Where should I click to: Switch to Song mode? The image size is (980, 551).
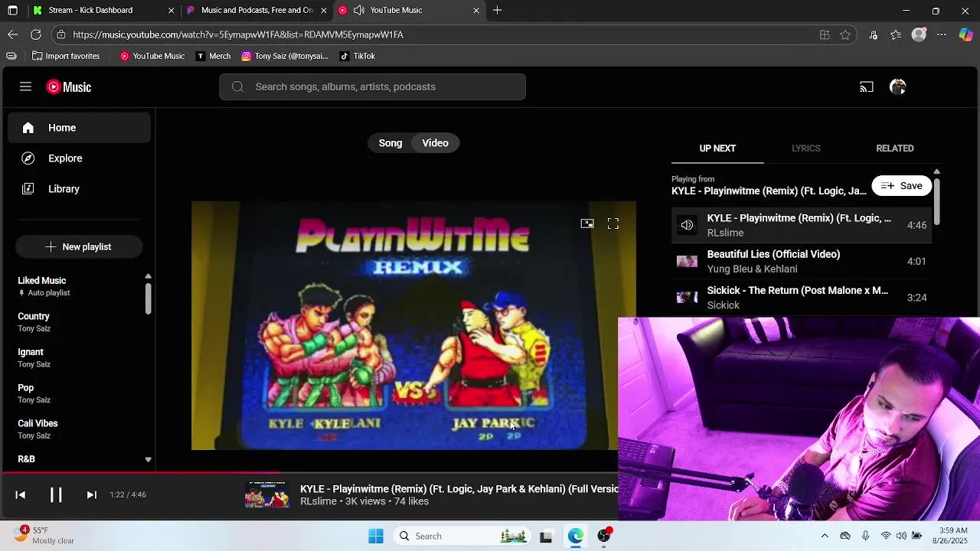point(390,143)
